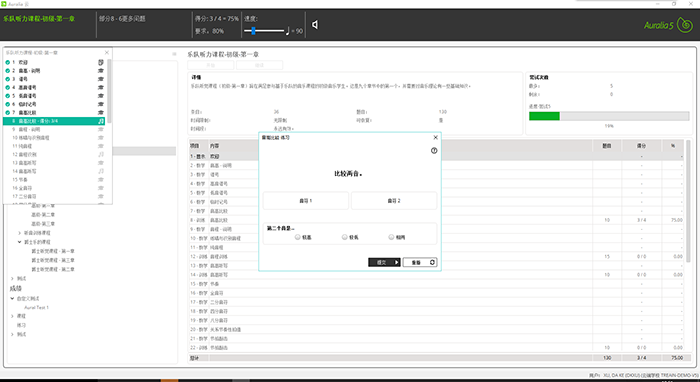
Task: Select the 较低 (lower) radio option
Action: click(x=345, y=237)
